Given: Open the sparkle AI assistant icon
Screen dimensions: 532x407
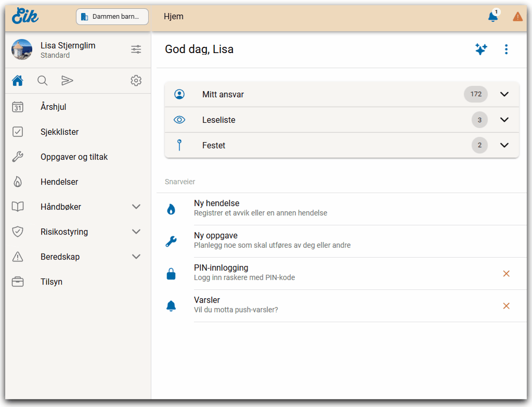Looking at the screenshot, I should [481, 49].
